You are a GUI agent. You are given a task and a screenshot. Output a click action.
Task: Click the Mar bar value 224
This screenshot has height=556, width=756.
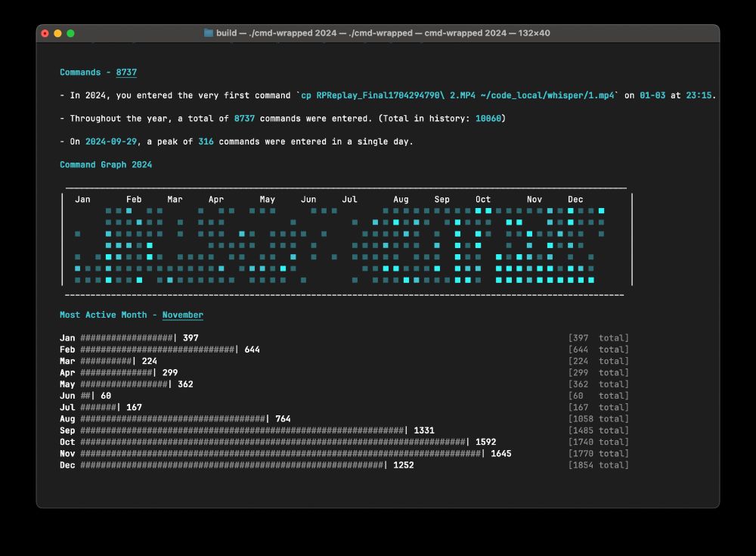[150, 361]
